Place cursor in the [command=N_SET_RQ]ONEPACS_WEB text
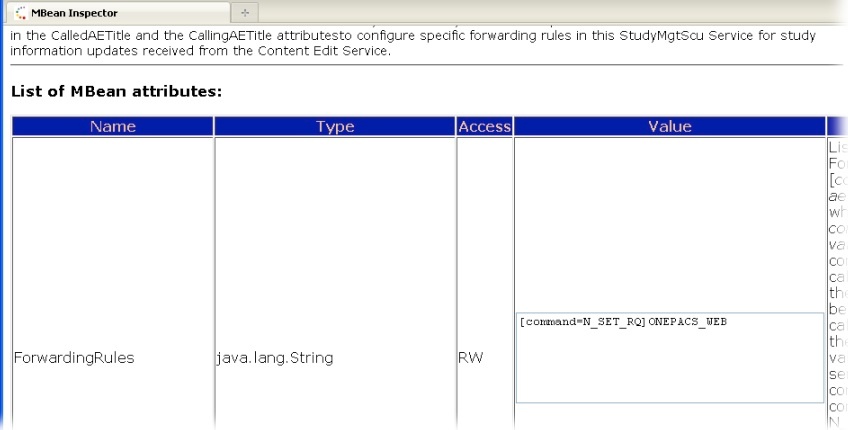This screenshot has width=848, height=430. [623, 322]
